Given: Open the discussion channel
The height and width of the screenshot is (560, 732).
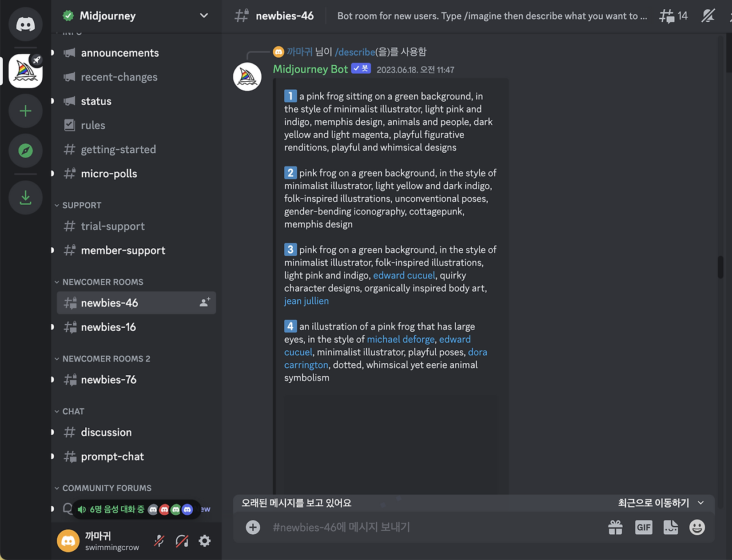Looking at the screenshot, I should pyautogui.click(x=136, y=432).
